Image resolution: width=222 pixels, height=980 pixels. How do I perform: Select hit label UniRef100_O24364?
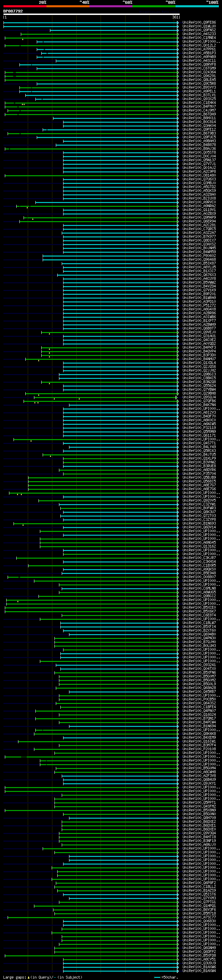click(x=199, y=72)
